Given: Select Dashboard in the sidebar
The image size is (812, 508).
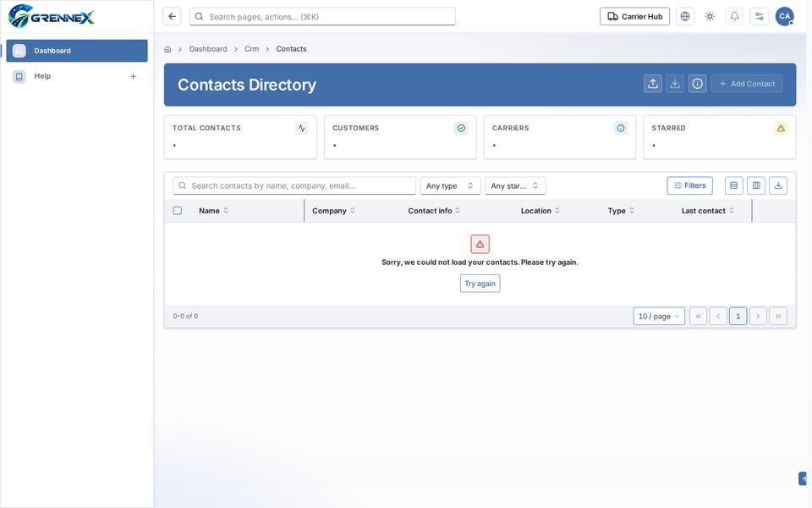Looking at the screenshot, I should [77, 51].
